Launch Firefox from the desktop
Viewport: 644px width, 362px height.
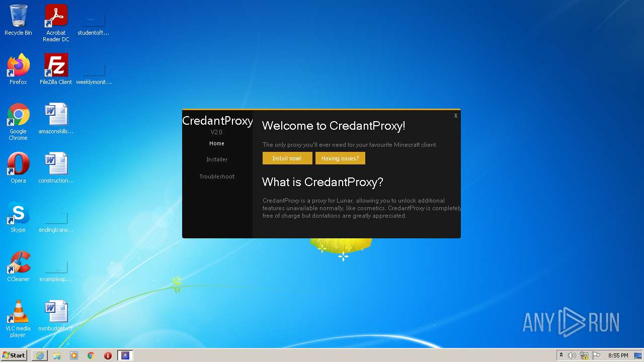tap(18, 69)
